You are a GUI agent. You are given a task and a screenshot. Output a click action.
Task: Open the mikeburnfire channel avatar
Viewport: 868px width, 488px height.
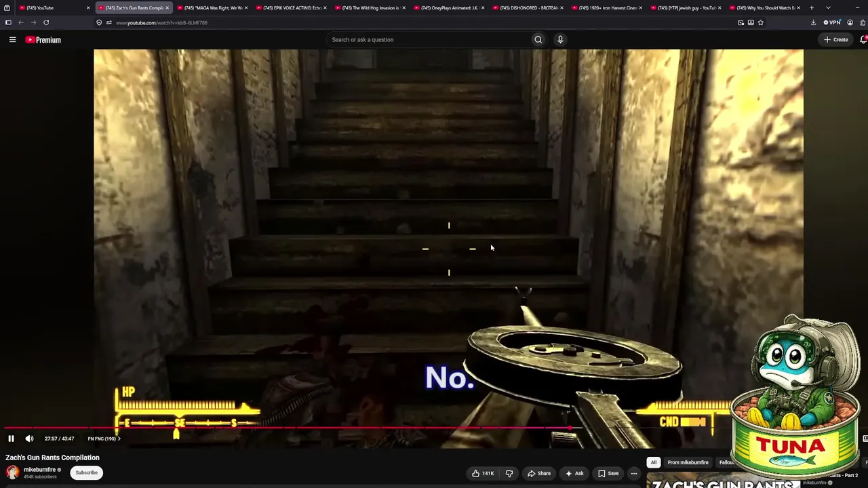point(12,472)
